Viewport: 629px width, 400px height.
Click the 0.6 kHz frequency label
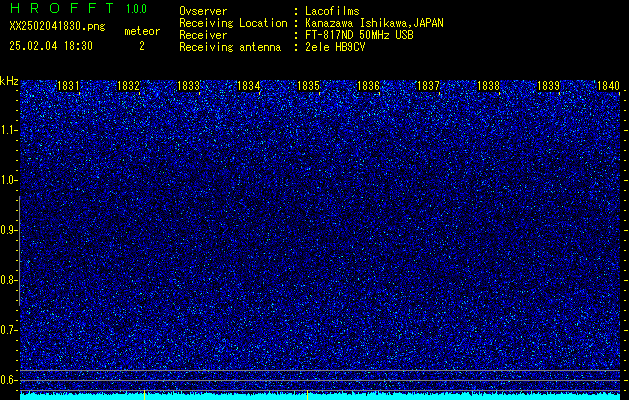7,380
